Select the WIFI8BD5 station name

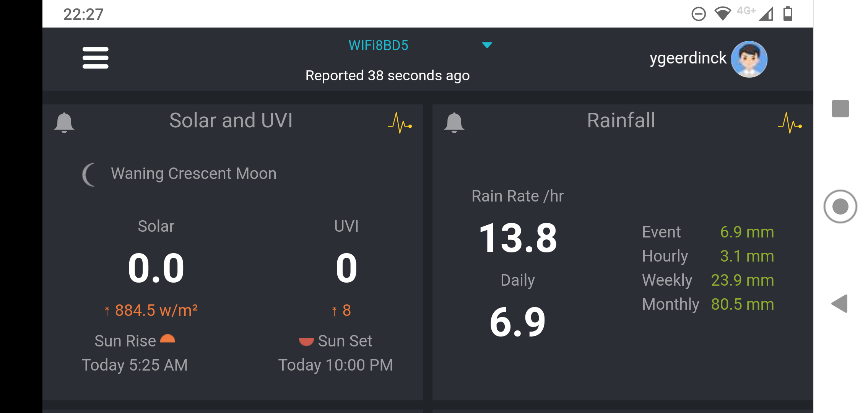[x=378, y=46]
